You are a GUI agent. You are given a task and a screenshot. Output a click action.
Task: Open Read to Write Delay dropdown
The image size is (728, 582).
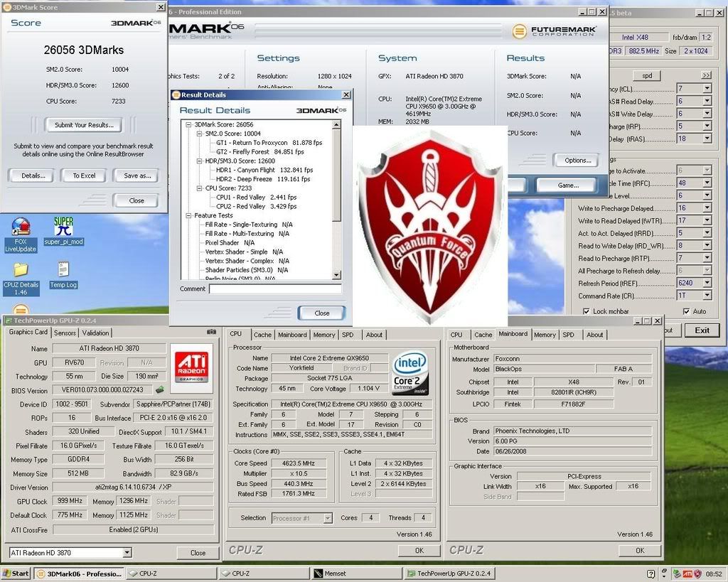click(707, 245)
